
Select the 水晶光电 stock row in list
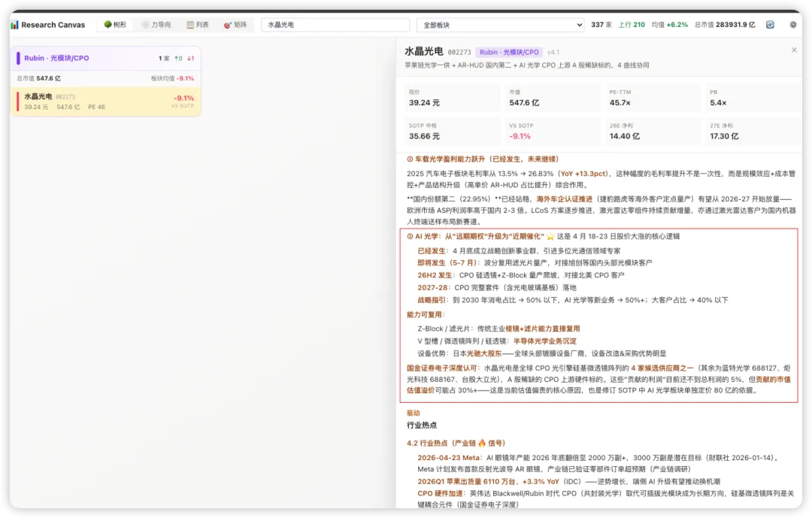pos(106,101)
